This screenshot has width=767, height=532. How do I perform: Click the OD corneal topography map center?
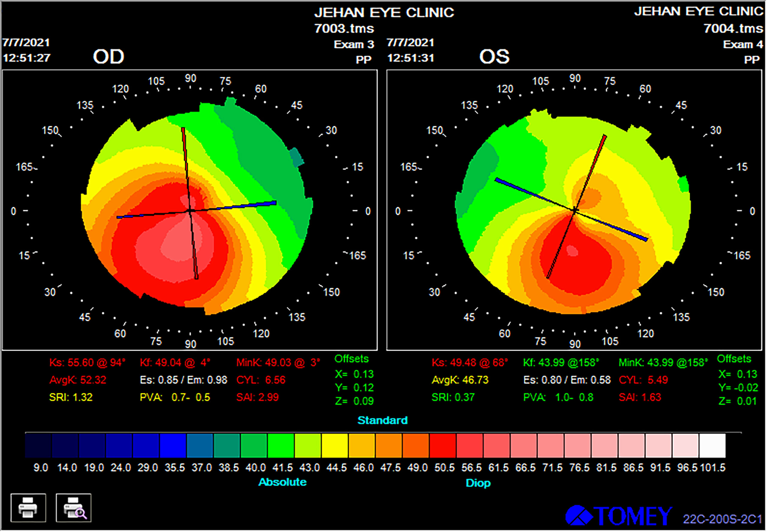190,211
